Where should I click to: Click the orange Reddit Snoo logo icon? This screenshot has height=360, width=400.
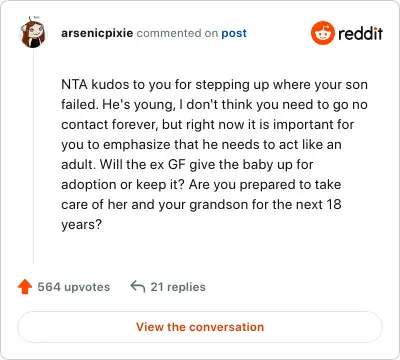click(x=322, y=33)
